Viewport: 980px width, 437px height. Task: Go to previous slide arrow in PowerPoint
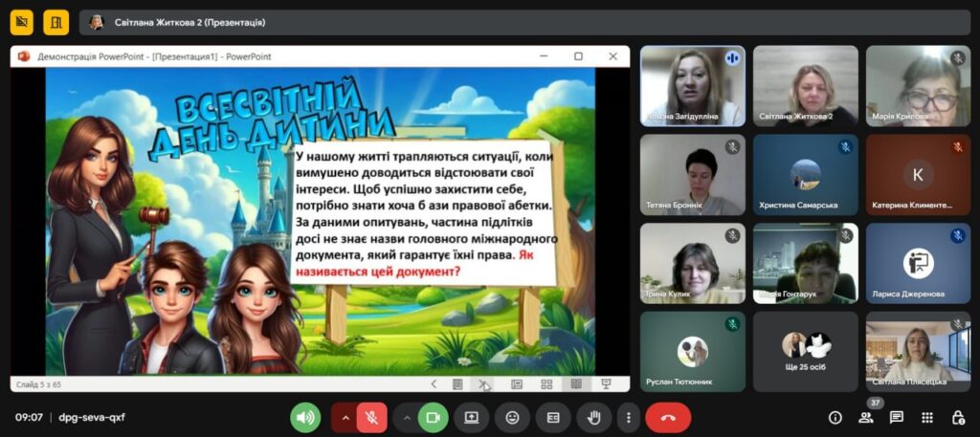pyautogui.click(x=434, y=384)
